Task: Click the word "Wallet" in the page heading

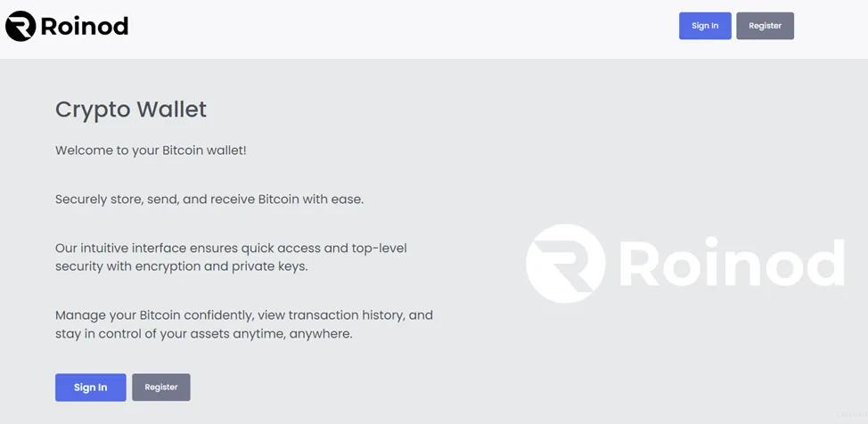Action: coord(172,109)
